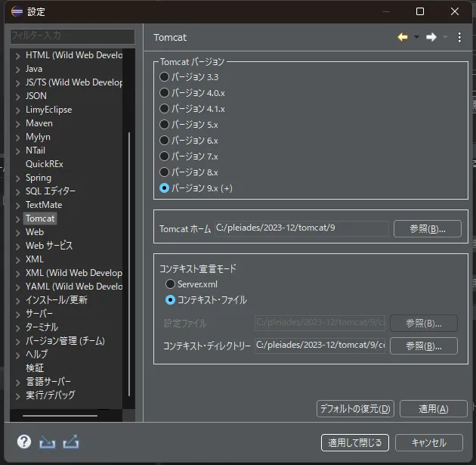
Task: Click the Eclipse logo in title bar
Action: (17, 11)
